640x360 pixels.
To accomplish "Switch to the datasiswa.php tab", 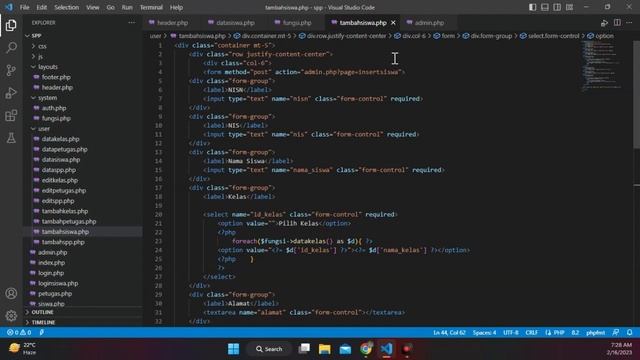I will pos(235,23).
